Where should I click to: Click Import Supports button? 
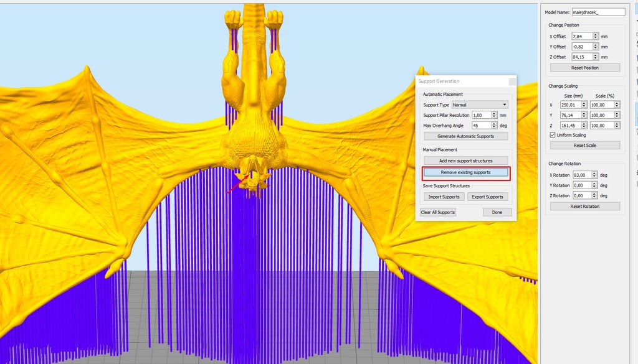click(x=444, y=197)
